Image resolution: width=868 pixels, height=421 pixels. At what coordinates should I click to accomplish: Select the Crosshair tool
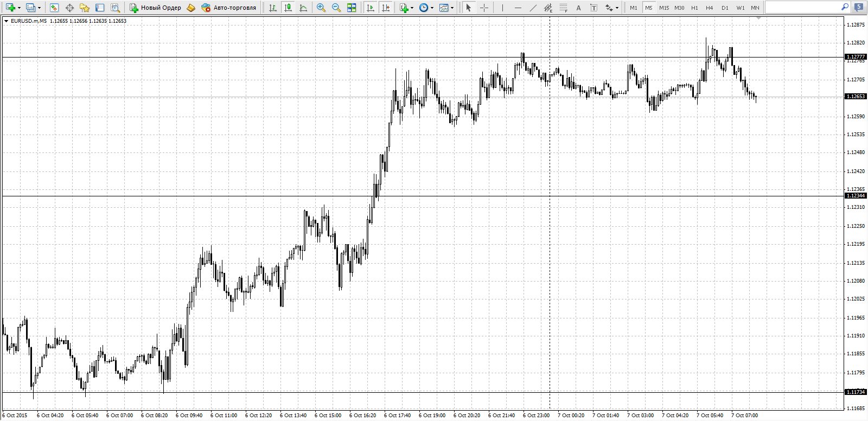point(484,8)
